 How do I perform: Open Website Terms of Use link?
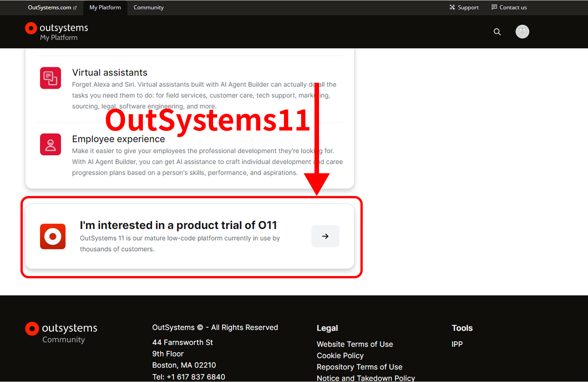pos(355,344)
